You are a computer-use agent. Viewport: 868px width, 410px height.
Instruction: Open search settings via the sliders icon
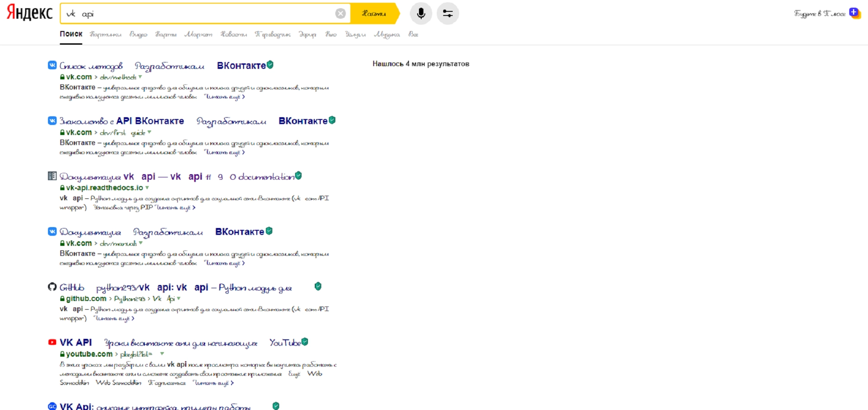click(448, 14)
